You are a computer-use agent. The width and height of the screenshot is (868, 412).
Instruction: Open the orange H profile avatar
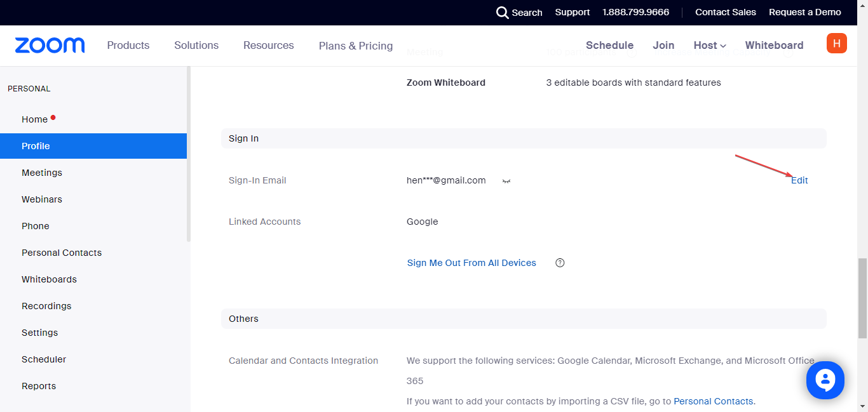(836, 43)
